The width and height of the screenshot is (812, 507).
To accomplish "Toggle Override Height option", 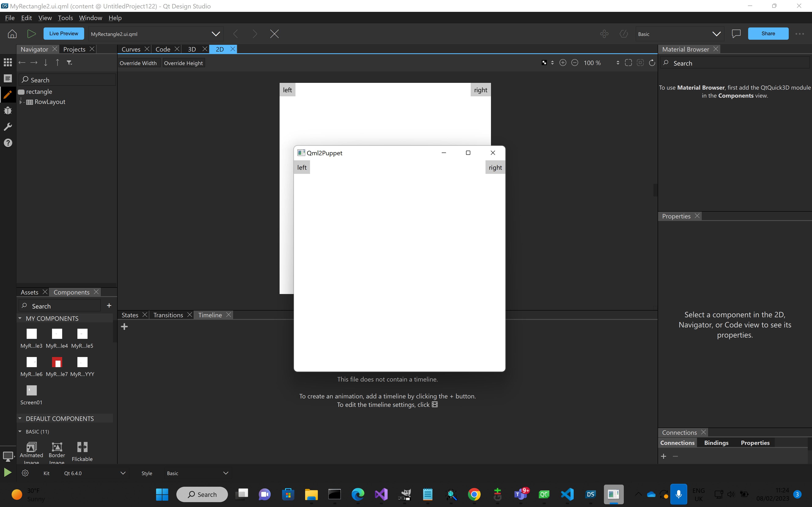I will (183, 63).
